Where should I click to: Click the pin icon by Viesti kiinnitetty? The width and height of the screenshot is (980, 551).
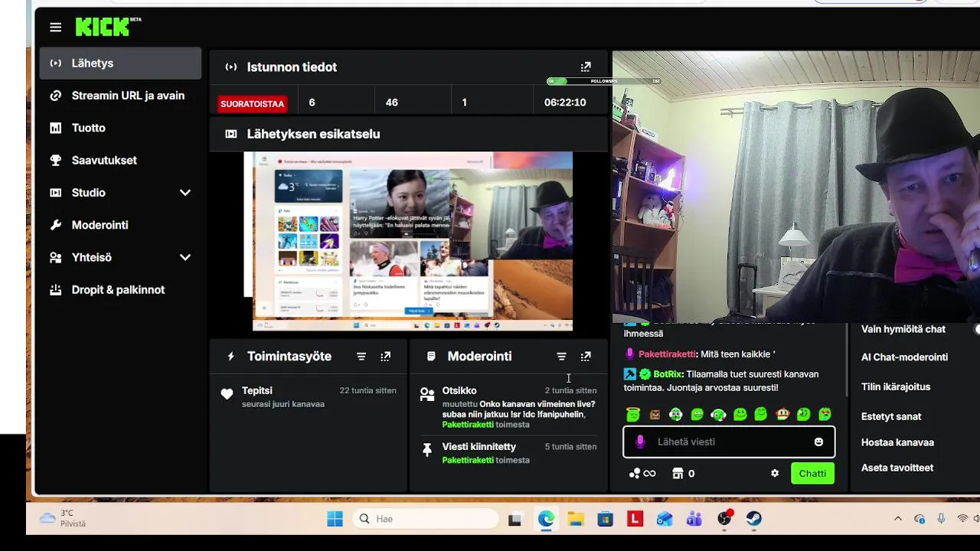point(427,451)
